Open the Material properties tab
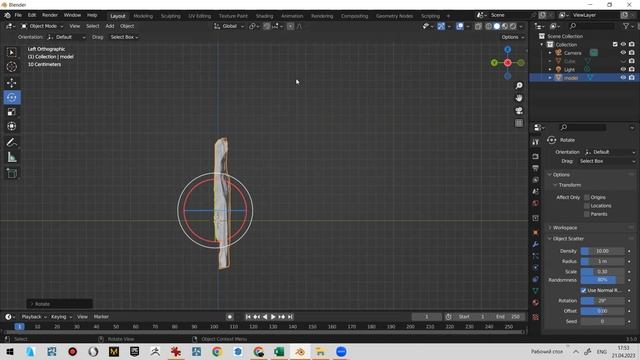640x360 pixels. (x=536, y=302)
